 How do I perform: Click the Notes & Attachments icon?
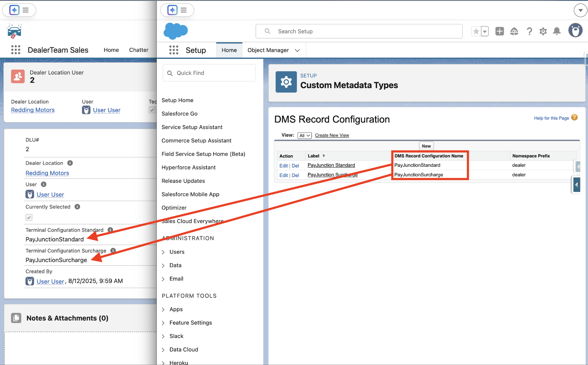click(x=16, y=318)
